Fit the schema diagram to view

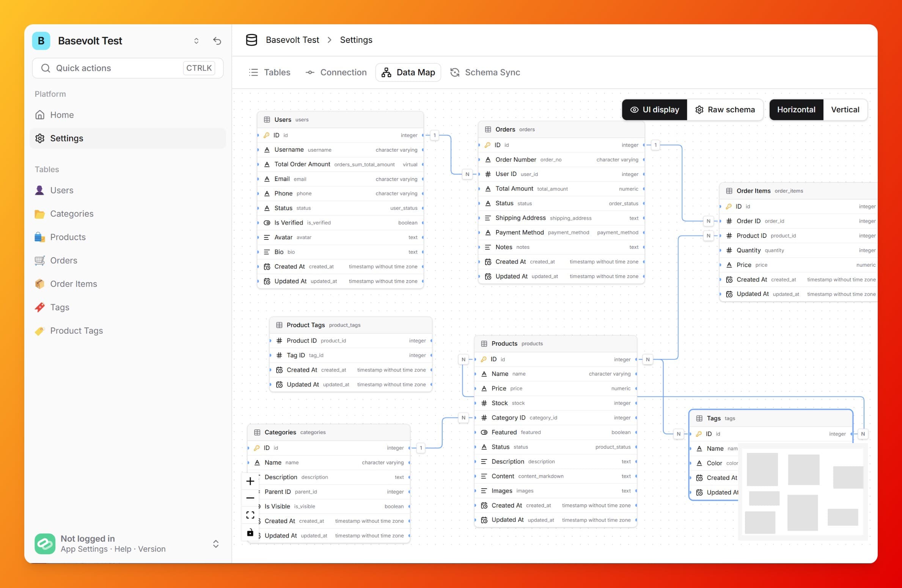(250, 515)
